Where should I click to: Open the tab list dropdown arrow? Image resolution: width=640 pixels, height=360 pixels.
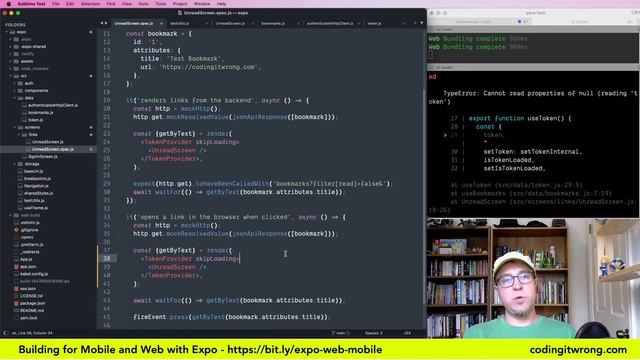[x=422, y=23]
